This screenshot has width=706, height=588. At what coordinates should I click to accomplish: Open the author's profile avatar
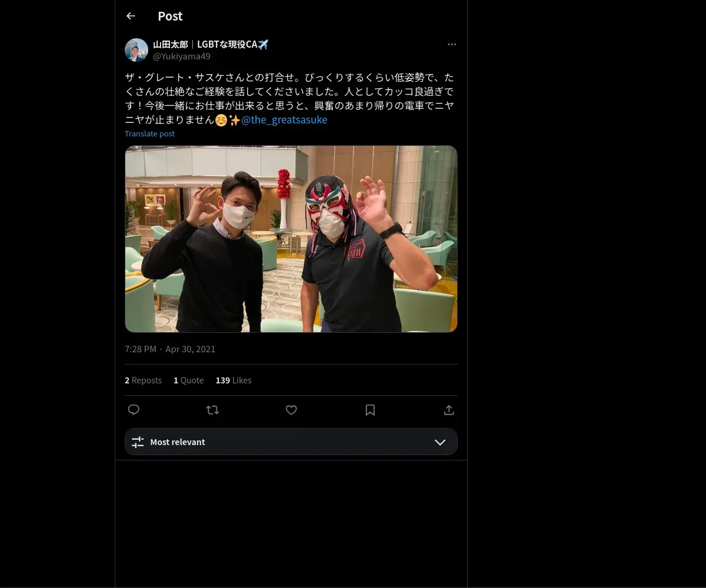pyautogui.click(x=136, y=50)
